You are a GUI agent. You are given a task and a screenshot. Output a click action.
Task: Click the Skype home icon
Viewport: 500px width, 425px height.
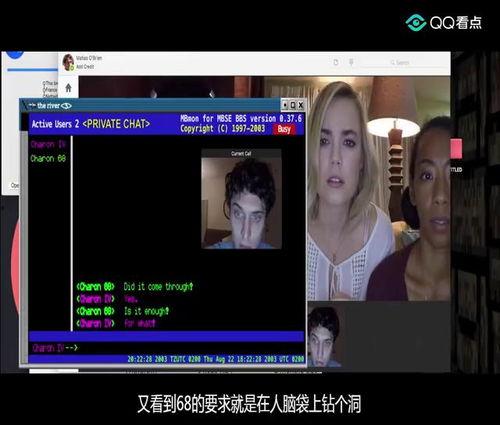68,88
